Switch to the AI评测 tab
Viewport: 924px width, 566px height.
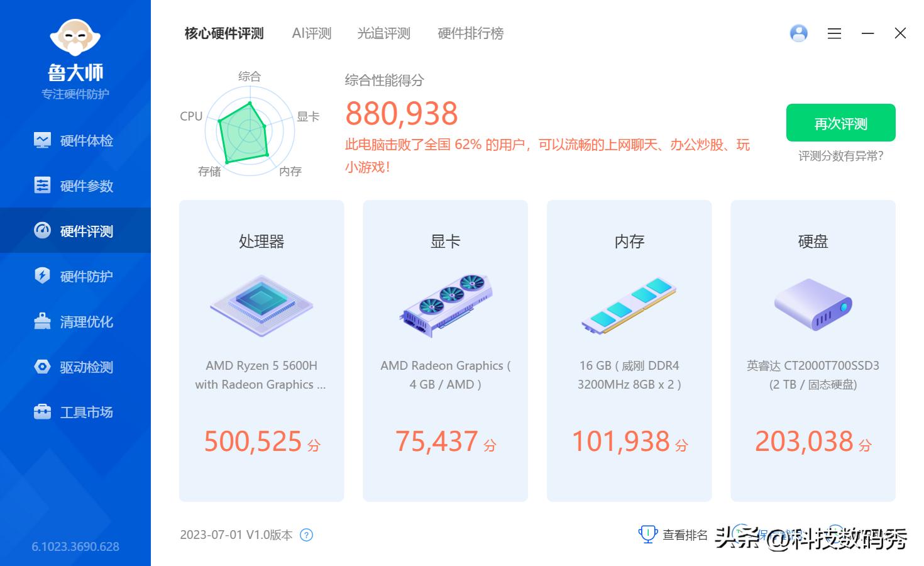pos(311,33)
